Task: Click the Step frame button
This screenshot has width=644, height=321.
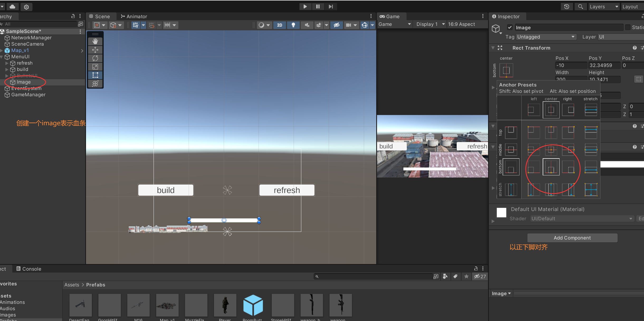Action: pyautogui.click(x=331, y=7)
